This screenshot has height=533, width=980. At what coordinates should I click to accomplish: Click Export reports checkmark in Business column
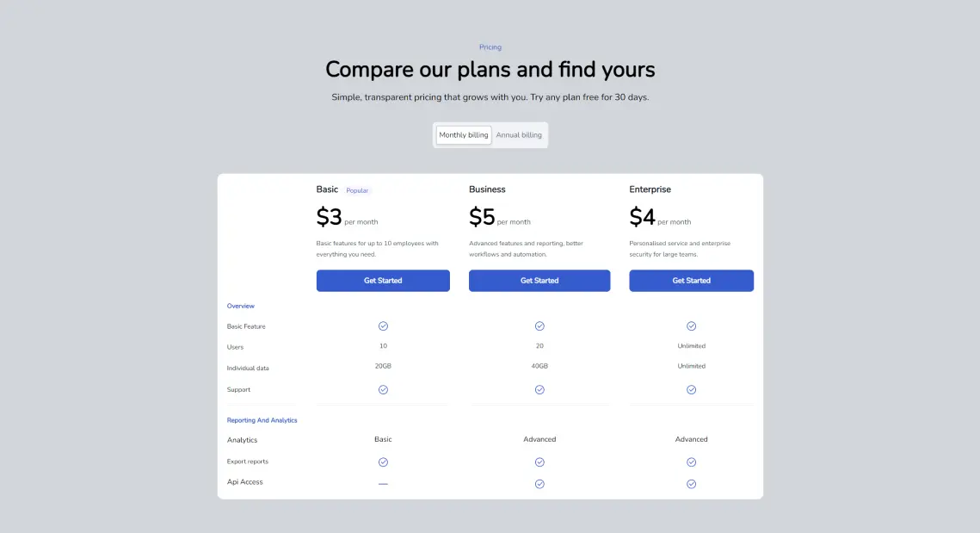click(539, 462)
